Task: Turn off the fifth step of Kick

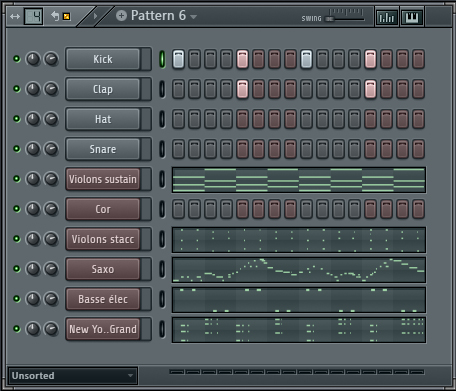Action: point(242,59)
